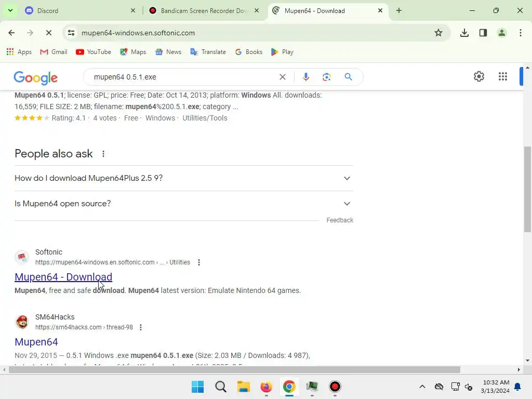Open Google quick settings gear
This screenshot has width=532, height=399.
(478, 76)
